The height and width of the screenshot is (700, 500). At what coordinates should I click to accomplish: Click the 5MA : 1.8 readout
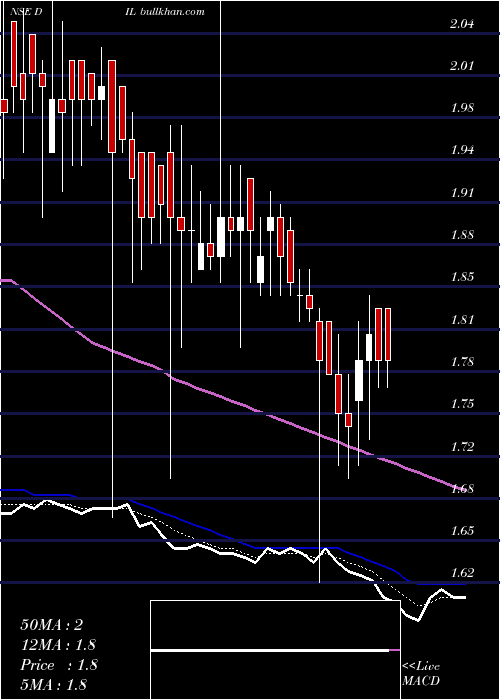[54, 685]
